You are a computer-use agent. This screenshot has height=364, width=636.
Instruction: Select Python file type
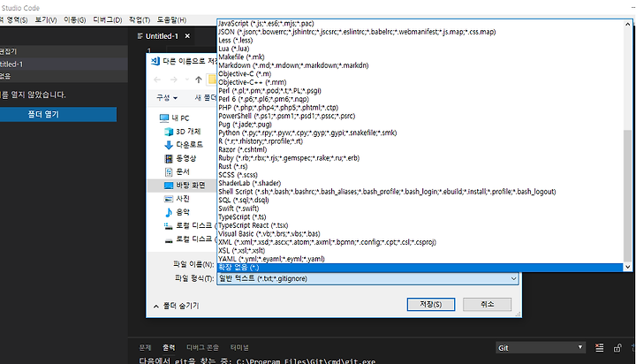coord(420,133)
